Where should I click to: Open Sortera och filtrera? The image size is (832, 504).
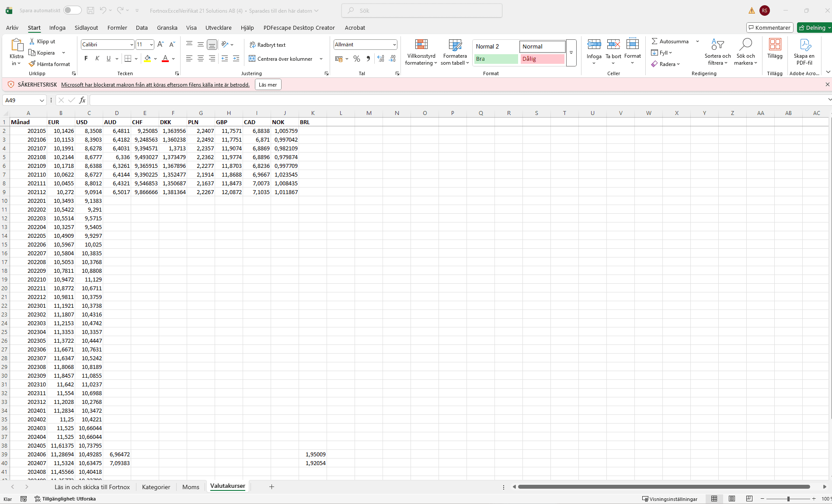(717, 52)
